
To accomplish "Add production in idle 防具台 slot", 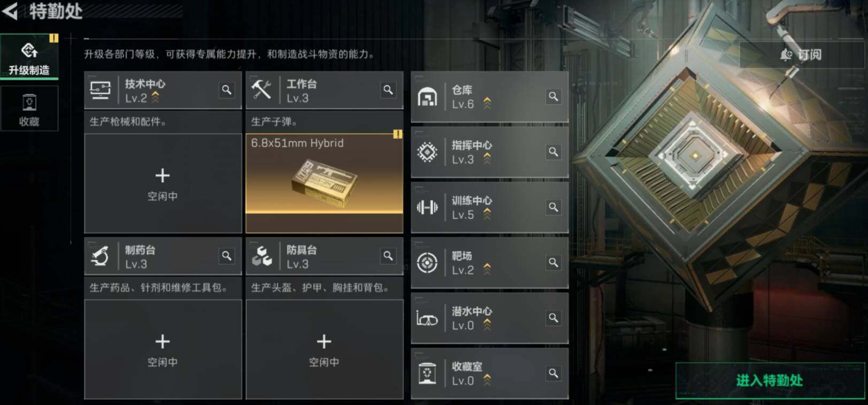I will point(324,349).
